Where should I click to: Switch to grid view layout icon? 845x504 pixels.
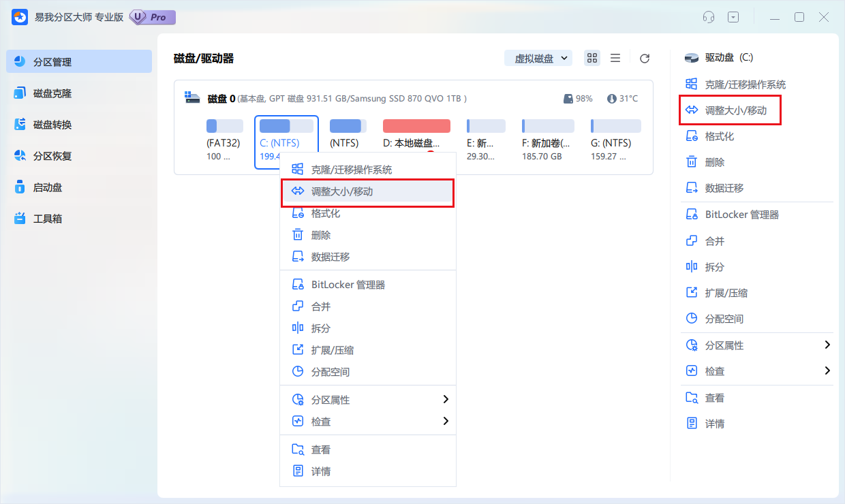[591, 58]
